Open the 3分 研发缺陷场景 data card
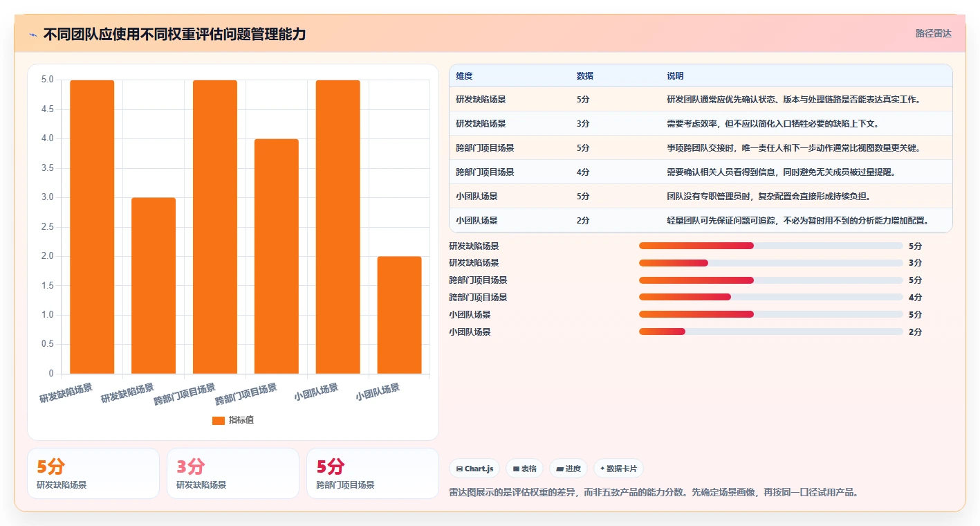This screenshot has height=526, width=980. point(233,473)
